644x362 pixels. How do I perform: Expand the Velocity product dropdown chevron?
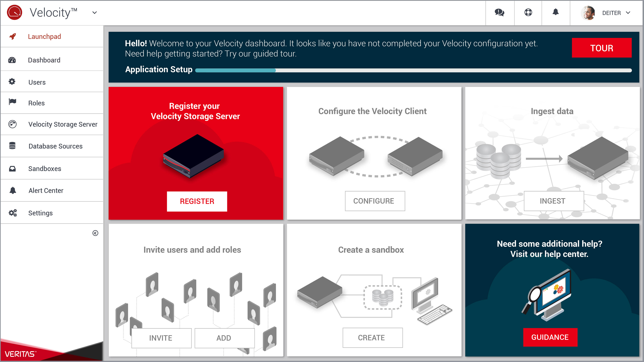tap(94, 13)
